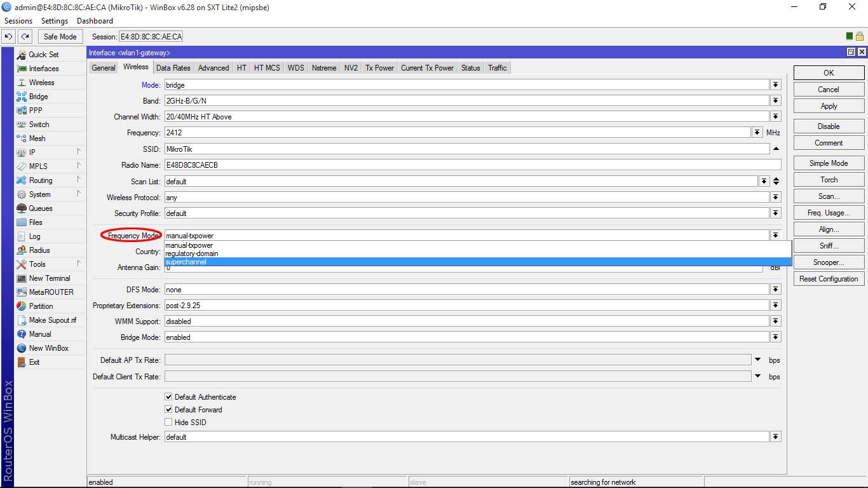Toggle the Default Forward checkbox
Viewport: 868px width, 488px height.
(168, 410)
